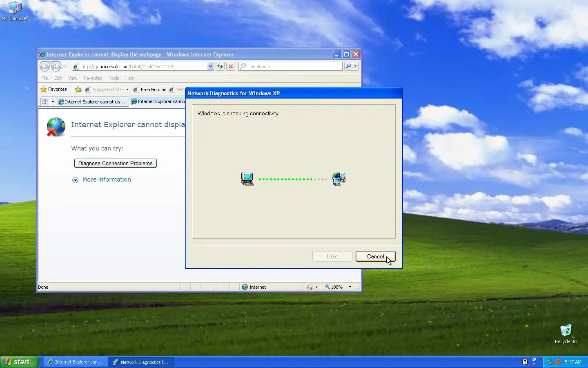Click the Back arrow in Internet Explorer
Screen dimensions: 588x368
[45, 66]
